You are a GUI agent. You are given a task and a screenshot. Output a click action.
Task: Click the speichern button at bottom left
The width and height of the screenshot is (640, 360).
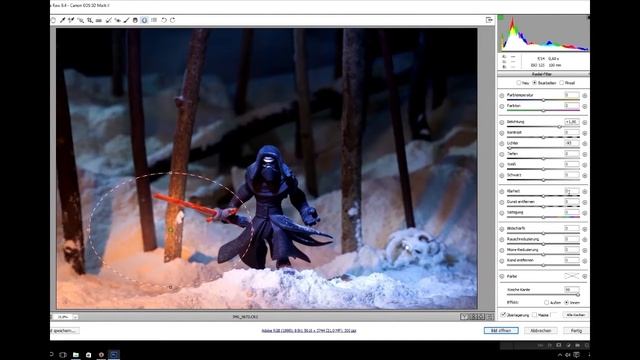point(64,331)
